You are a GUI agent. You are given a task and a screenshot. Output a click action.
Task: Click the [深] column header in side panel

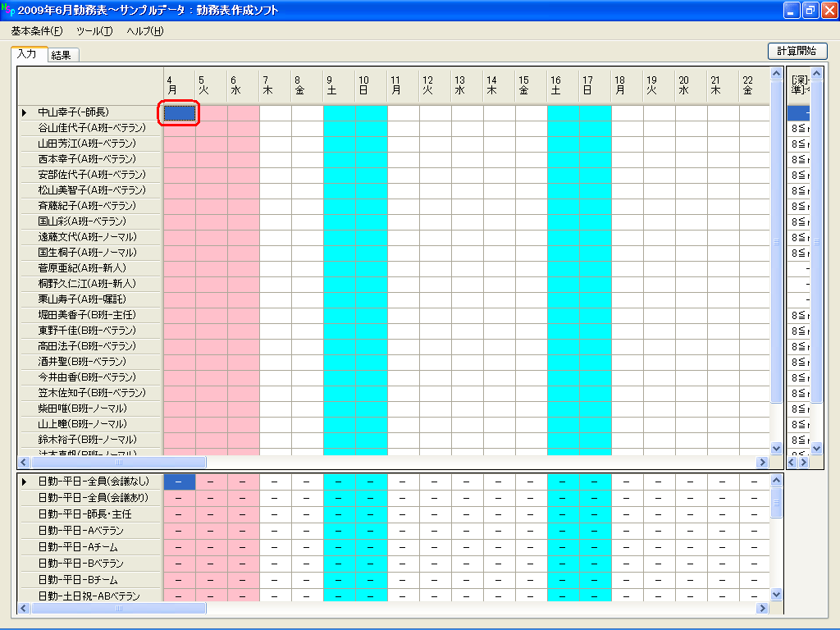[x=799, y=85]
